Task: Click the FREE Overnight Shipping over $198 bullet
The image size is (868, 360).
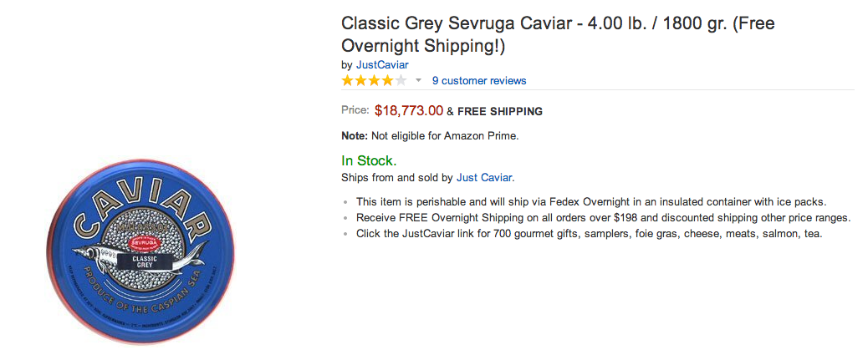Action: (603, 218)
